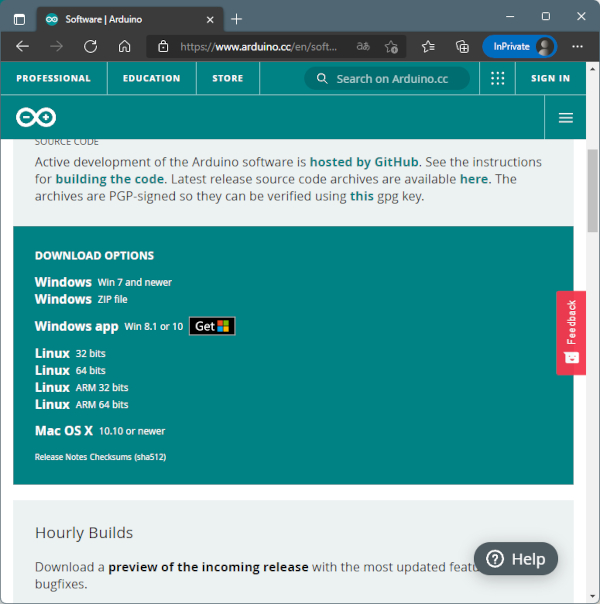Download Linux ARM 64 bits

[x=82, y=404]
